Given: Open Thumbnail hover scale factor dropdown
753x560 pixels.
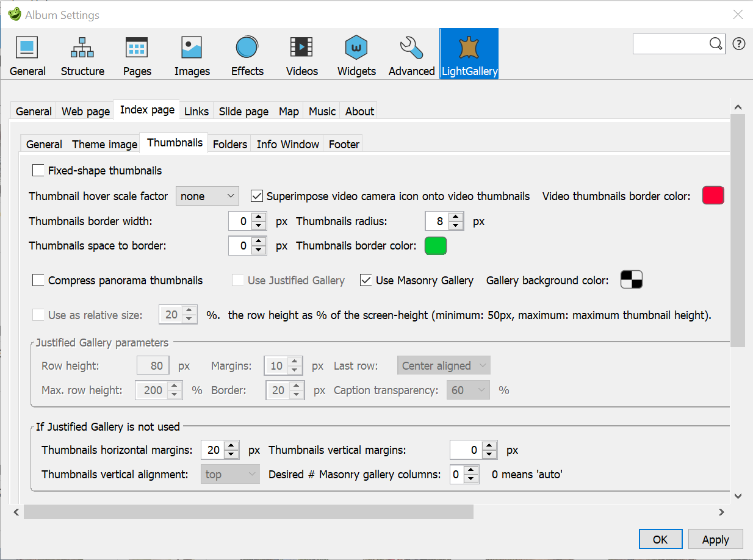Looking at the screenshot, I should (207, 196).
